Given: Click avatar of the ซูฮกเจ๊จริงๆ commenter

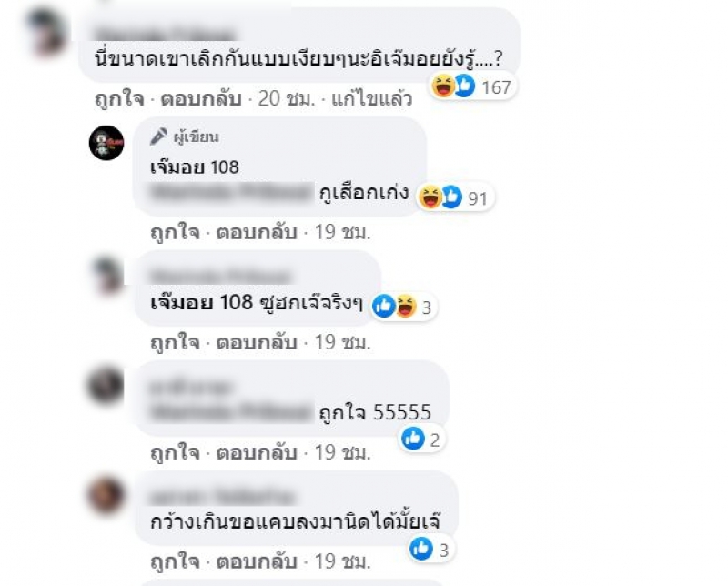Looking at the screenshot, I should (x=107, y=276).
